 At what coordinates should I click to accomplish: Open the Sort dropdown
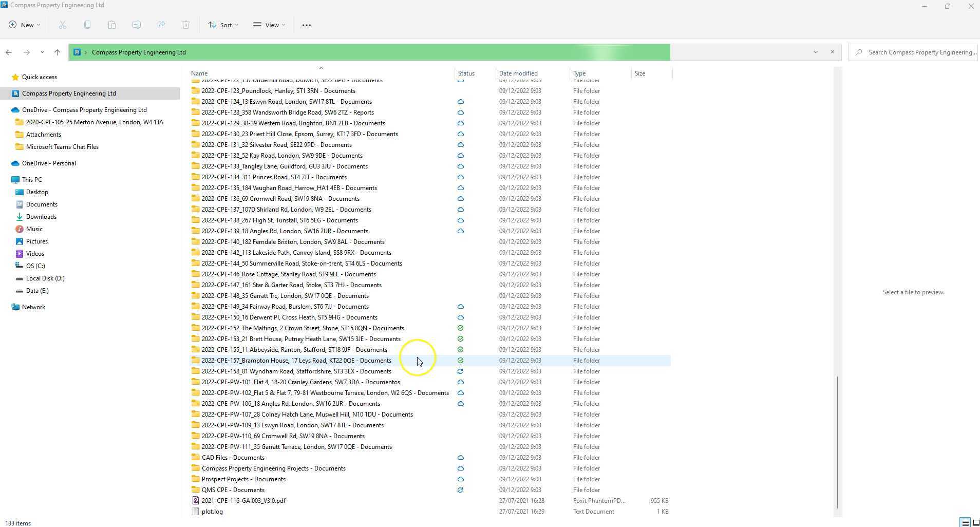coord(223,25)
